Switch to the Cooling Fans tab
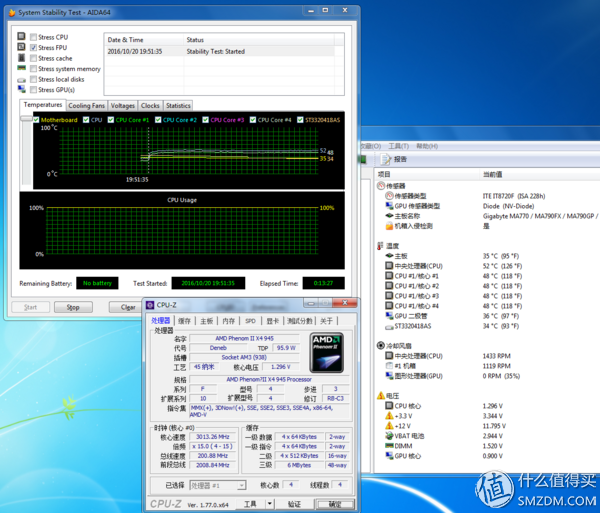Viewport: 600px width, 513px height. click(x=86, y=105)
